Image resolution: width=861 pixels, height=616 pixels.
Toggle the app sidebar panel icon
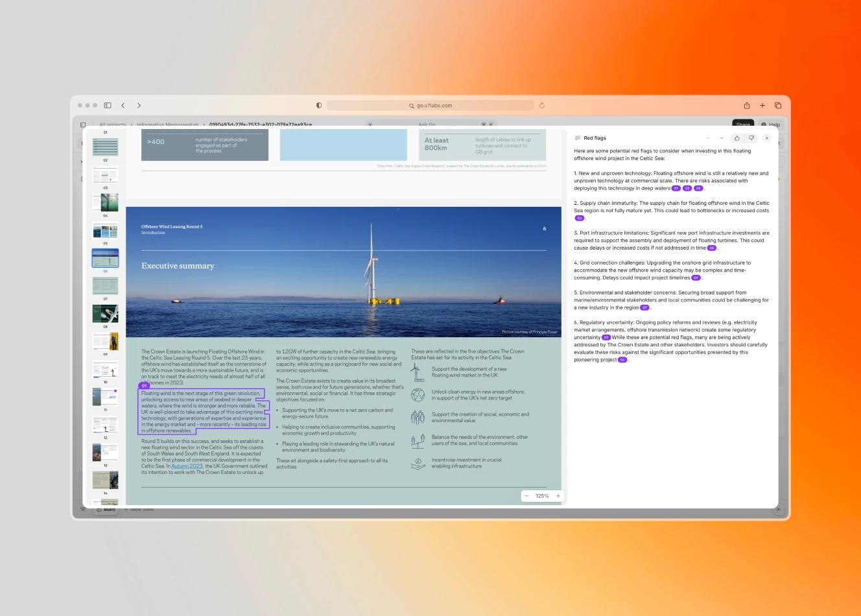click(83, 124)
